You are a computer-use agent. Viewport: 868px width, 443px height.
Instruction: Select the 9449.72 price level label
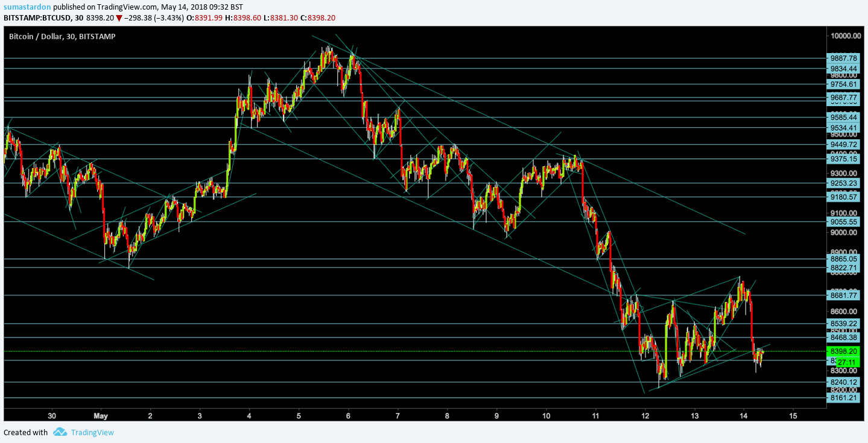(x=843, y=144)
